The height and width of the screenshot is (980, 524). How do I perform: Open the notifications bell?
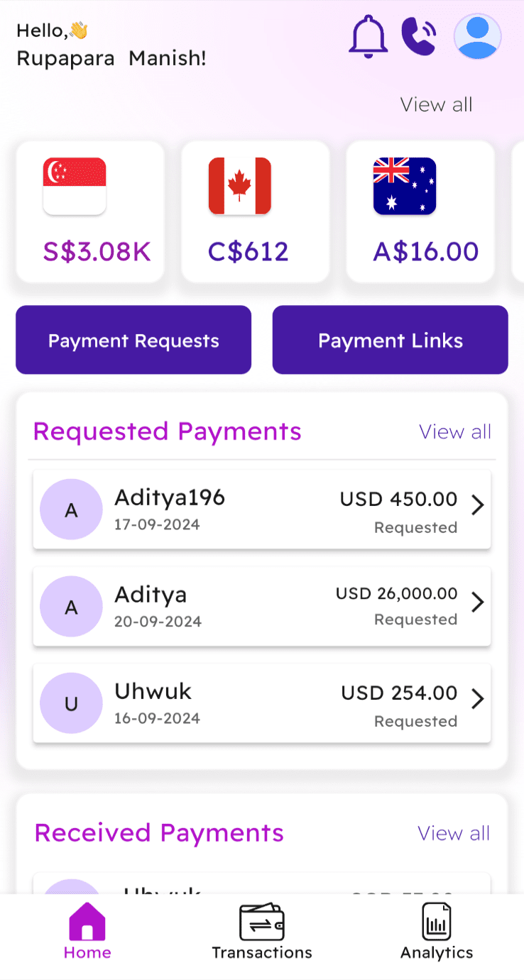click(368, 36)
